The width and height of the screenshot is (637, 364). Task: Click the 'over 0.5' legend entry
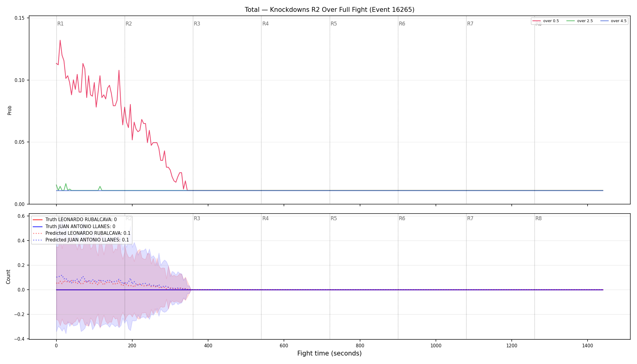pyautogui.click(x=546, y=21)
